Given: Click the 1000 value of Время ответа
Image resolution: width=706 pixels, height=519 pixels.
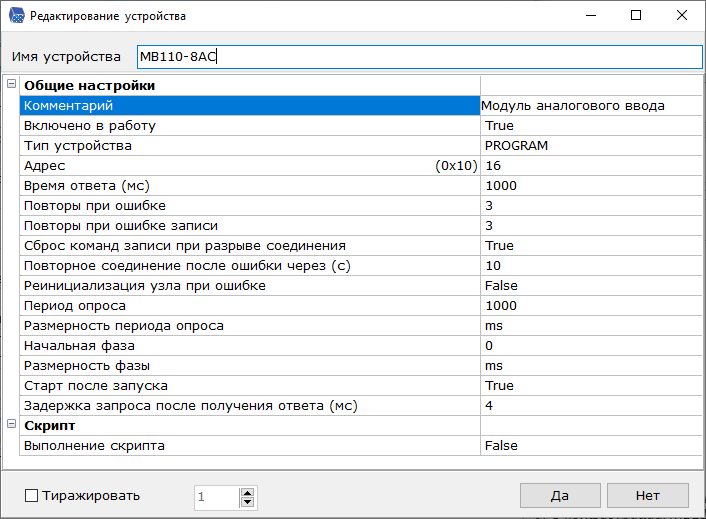Looking at the screenshot, I should 591,186.
